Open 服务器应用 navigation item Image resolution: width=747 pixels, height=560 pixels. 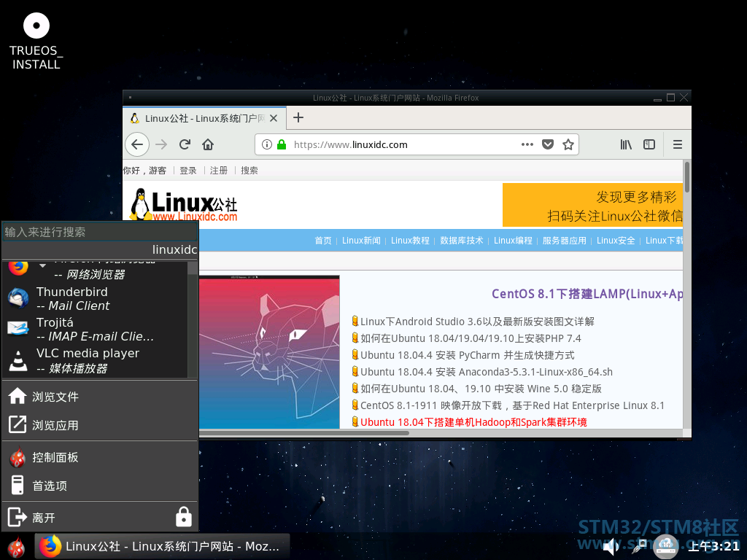(565, 241)
